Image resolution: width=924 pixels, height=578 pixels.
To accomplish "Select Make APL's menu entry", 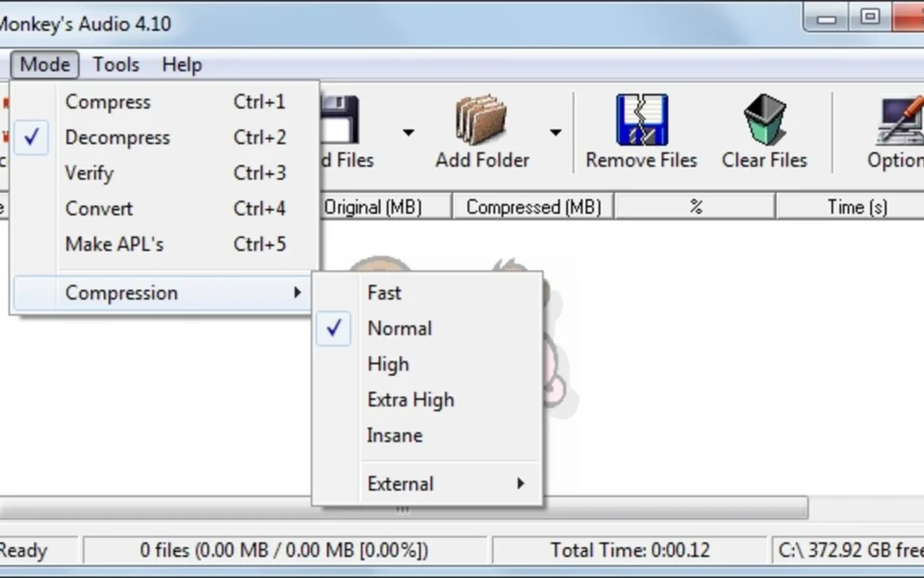I will [167, 244].
